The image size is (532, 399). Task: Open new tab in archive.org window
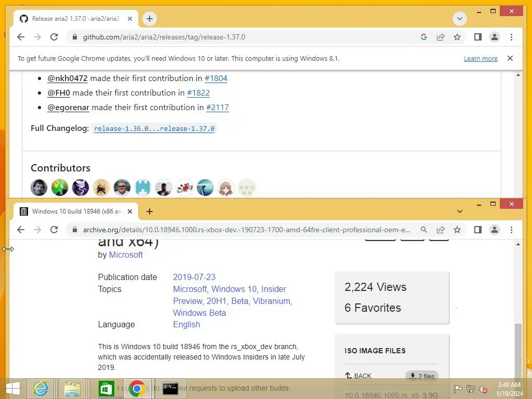pyautogui.click(x=150, y=211)
